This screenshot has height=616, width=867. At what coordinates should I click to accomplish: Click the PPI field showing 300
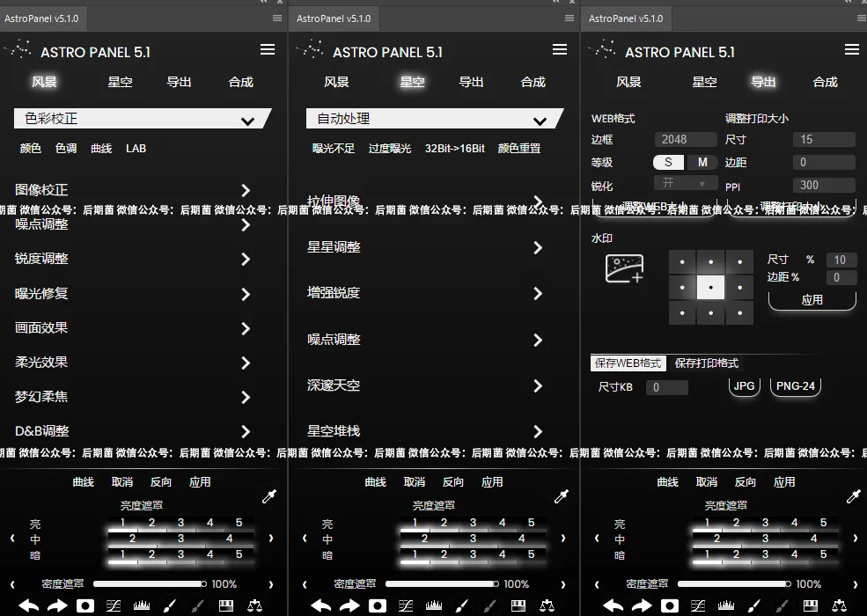tap(824, 185)
